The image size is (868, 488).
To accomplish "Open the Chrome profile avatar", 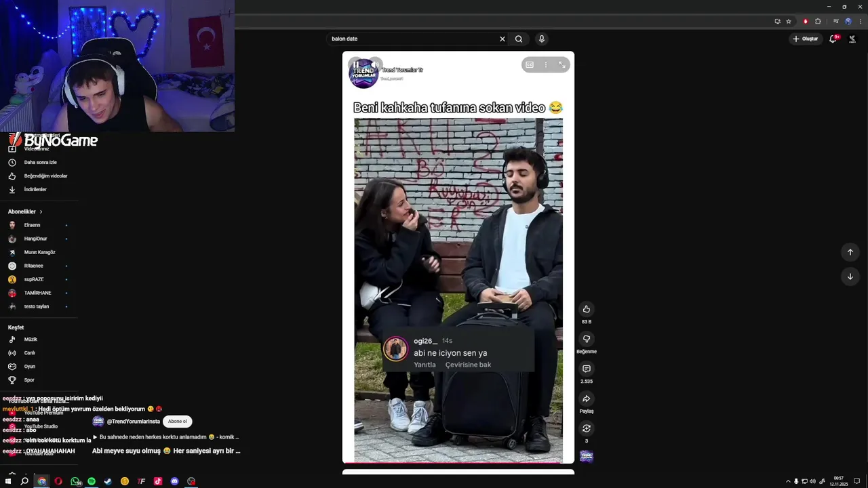I will (848, 21).
